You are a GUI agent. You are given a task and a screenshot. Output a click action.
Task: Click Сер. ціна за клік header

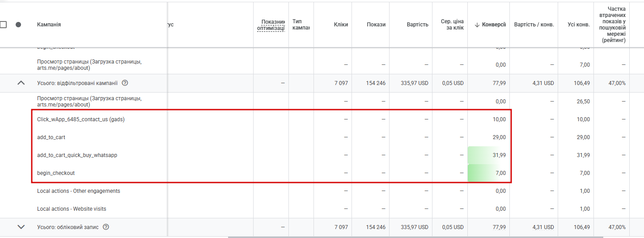pyautogui.click(x=452, y=25)
